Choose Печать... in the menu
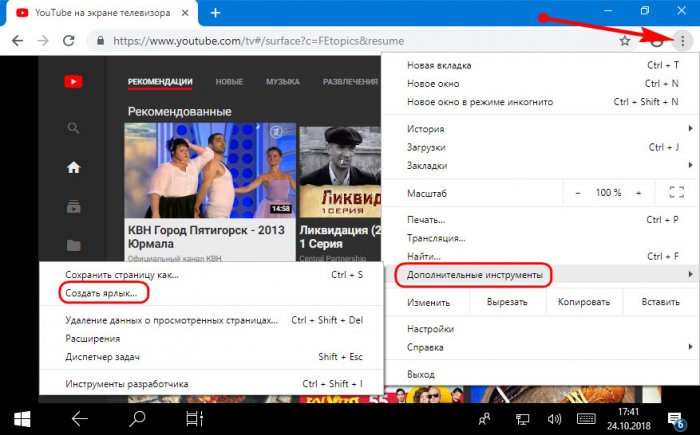Screen dimensions: 700x435 542,220
